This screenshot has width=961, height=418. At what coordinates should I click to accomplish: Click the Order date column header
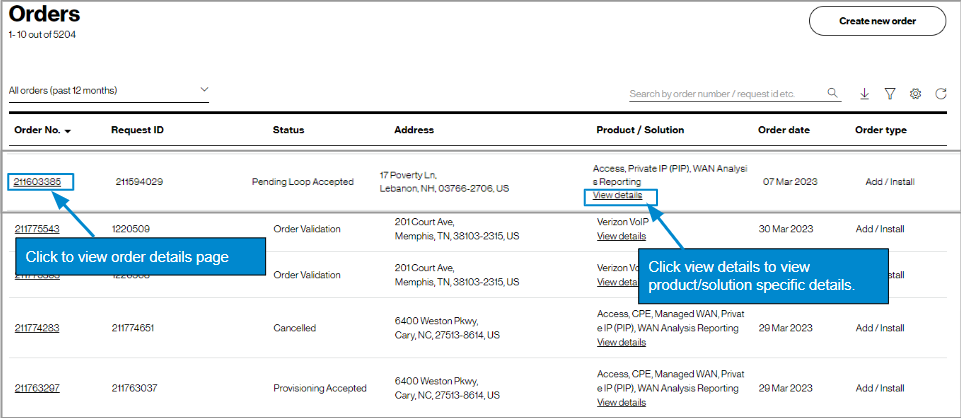(784, 130)
